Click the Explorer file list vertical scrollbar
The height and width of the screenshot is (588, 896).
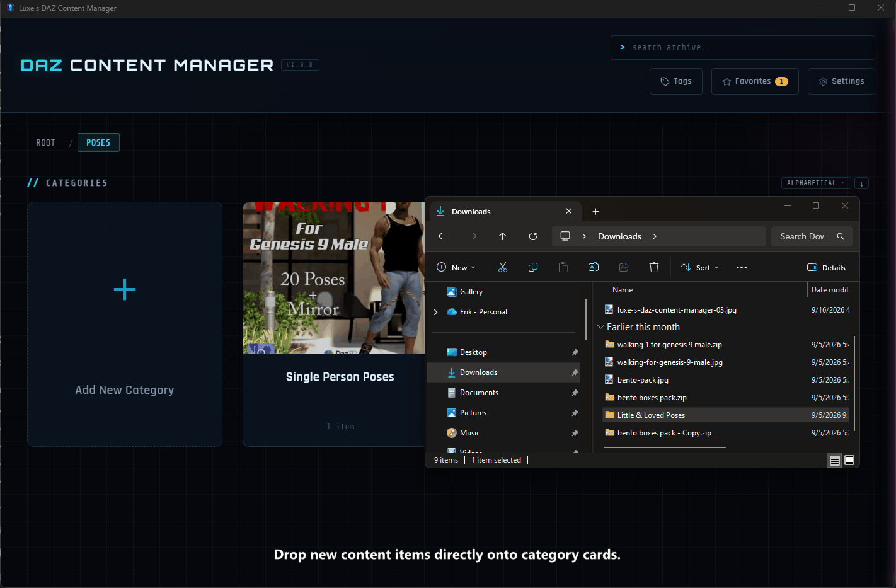pos(854,384)
